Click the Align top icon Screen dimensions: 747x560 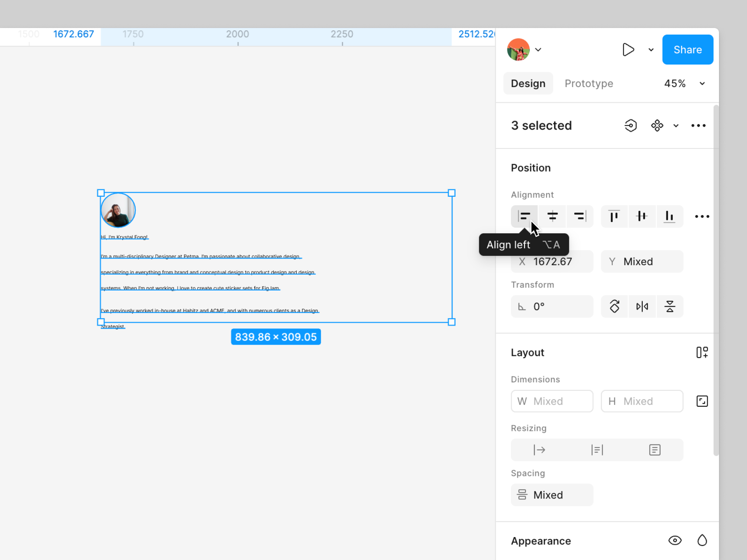(x=614, y=216)
